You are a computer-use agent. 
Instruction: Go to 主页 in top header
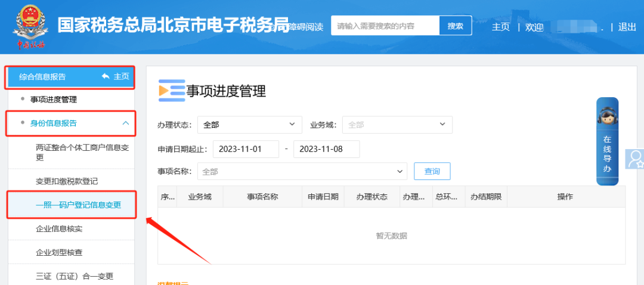[500, 27]
